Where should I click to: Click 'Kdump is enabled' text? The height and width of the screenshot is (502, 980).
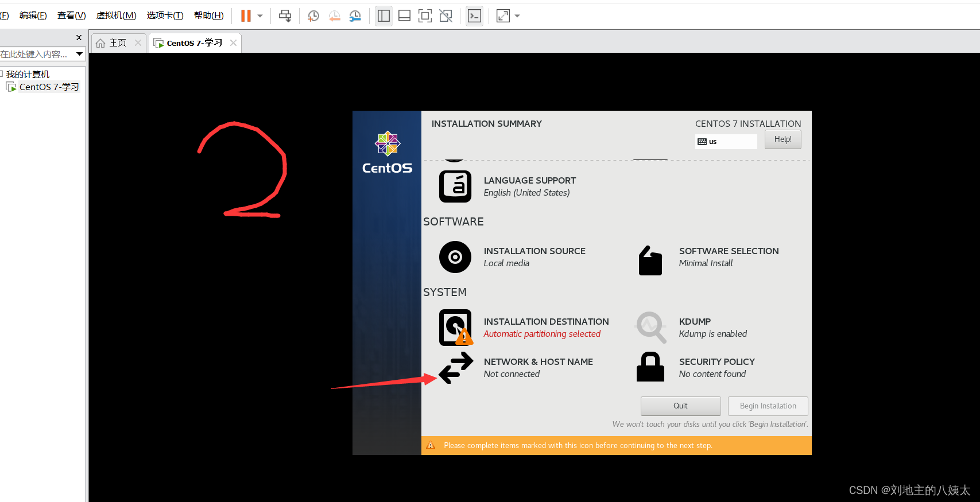[x=712, y=334]
